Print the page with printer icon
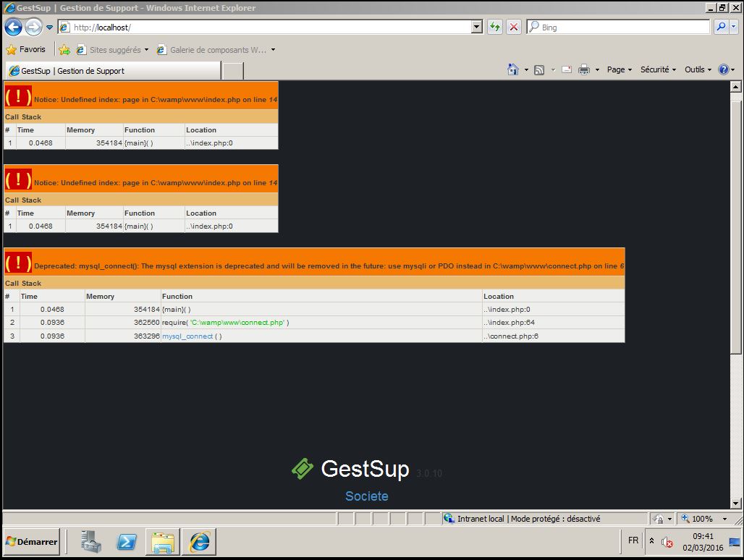744x560 pixels. 584,69
